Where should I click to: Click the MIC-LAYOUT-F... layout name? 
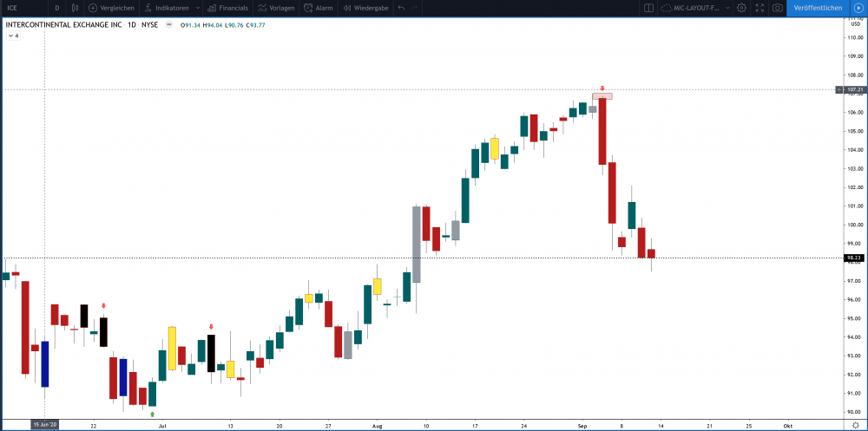698,9
